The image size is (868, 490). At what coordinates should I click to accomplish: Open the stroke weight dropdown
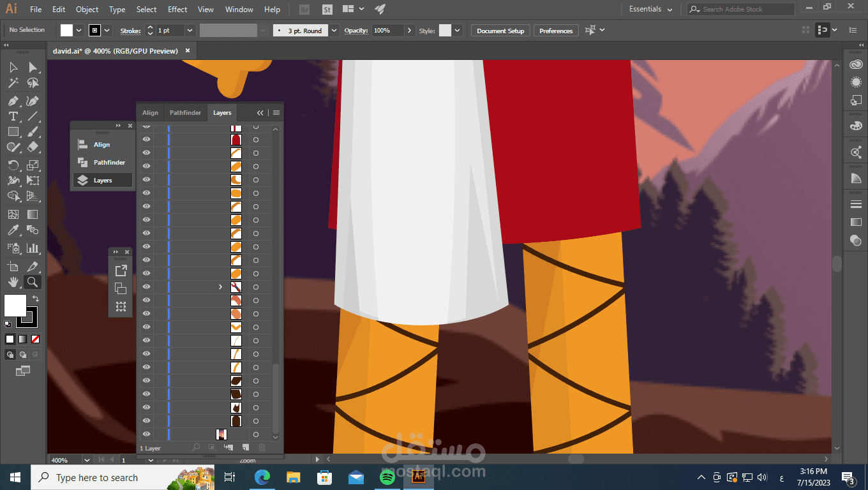(x=190, y=31)
